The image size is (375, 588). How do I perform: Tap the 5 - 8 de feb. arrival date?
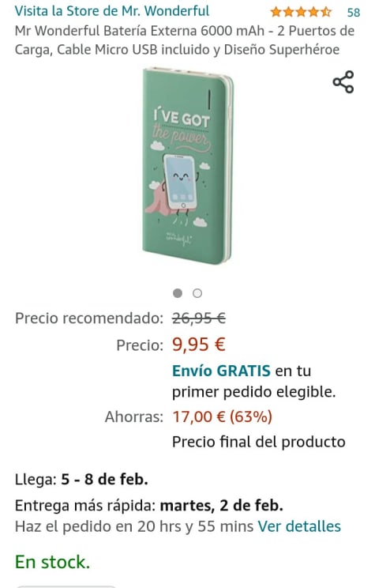pos(104,479)
